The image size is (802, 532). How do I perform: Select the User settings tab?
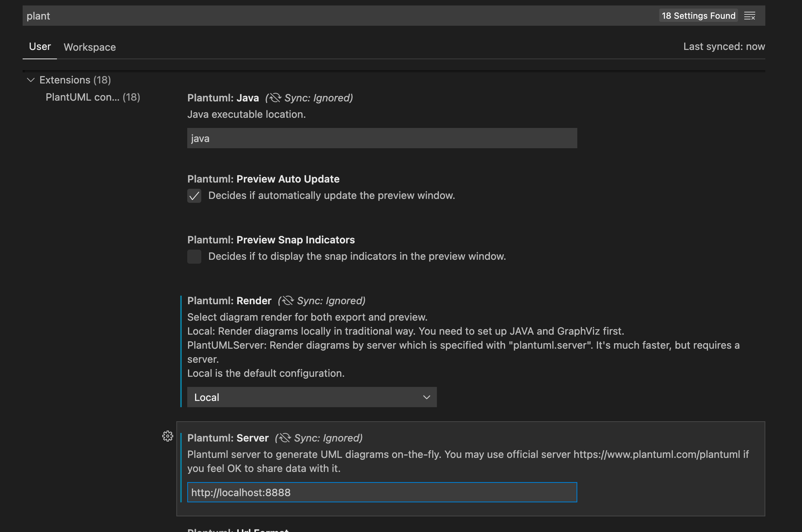pos(40,46)
